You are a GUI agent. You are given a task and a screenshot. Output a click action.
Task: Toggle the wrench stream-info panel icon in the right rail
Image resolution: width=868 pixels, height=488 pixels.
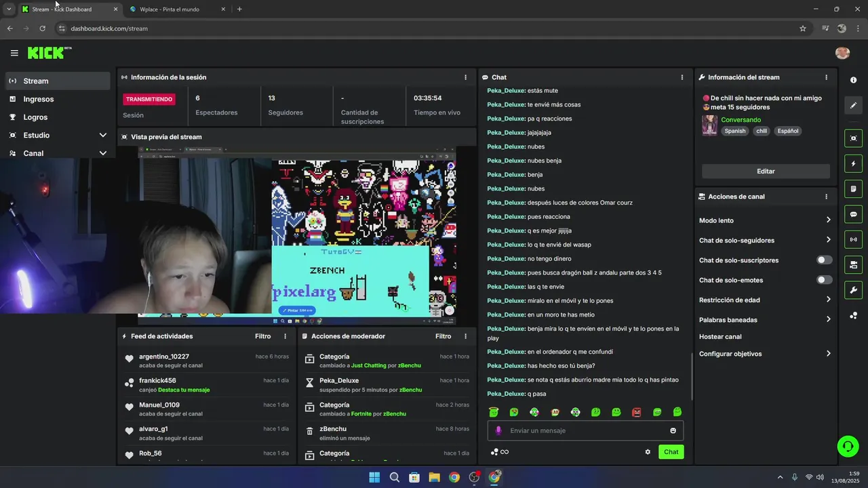tap(853, 290)
